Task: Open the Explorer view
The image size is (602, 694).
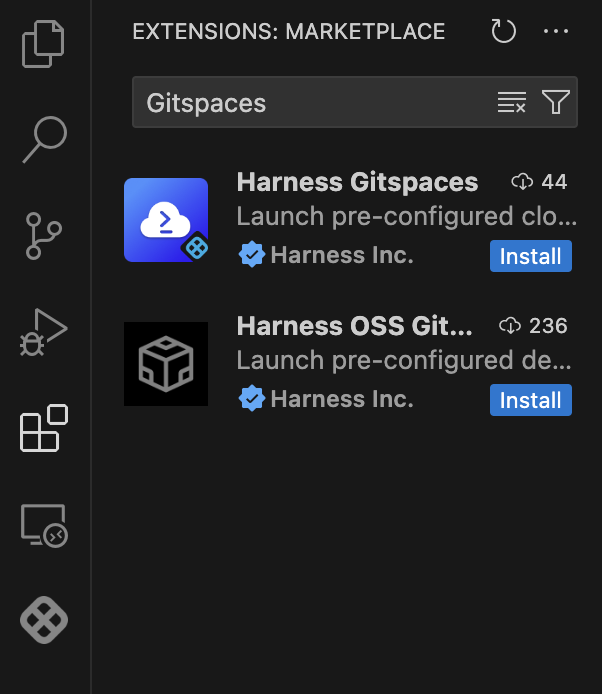Action: pos(44,44)
